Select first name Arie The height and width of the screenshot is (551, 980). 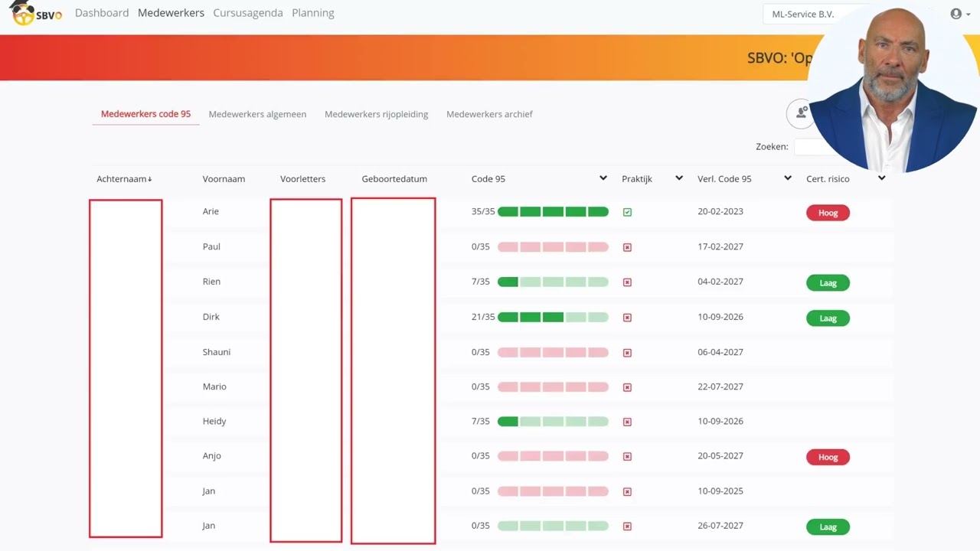click(211, 211)
